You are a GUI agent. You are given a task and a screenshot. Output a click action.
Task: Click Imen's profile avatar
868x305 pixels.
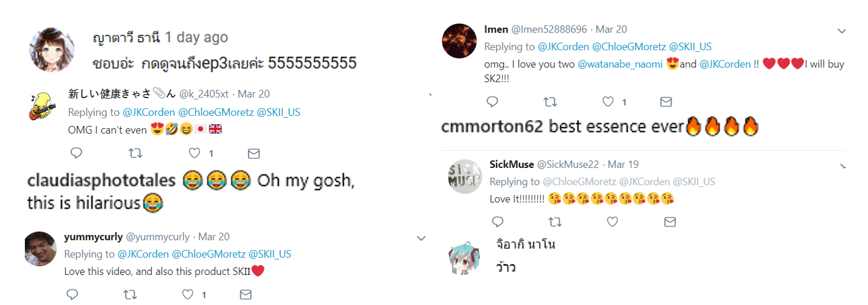(x=459, y=41)
